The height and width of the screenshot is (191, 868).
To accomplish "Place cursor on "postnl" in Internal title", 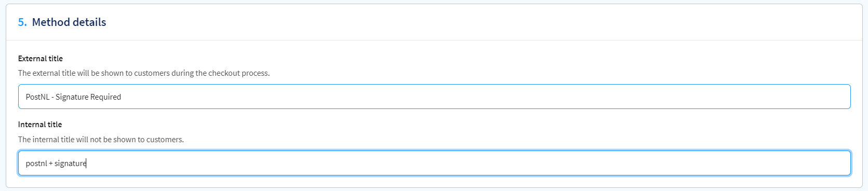I will point(36,163).
